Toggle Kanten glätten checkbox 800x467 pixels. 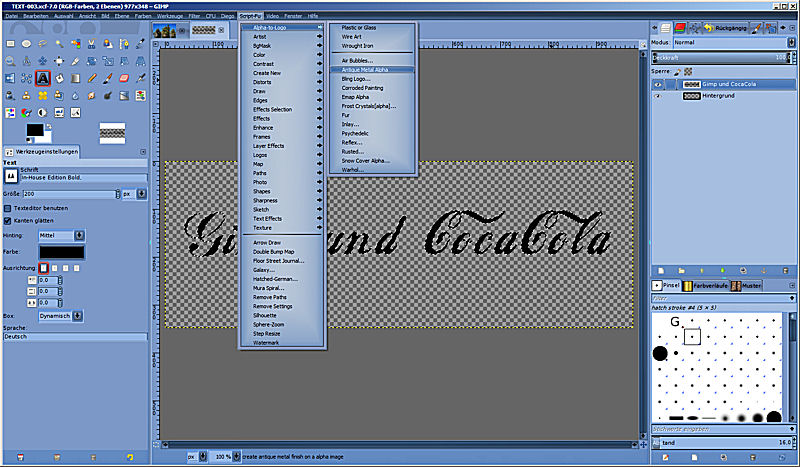[8, 220]
